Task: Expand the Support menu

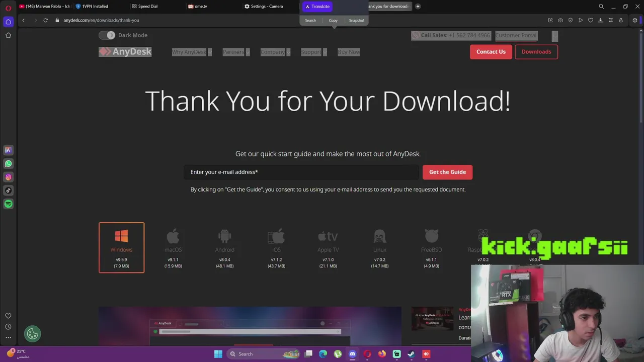Action: (313, 52)
